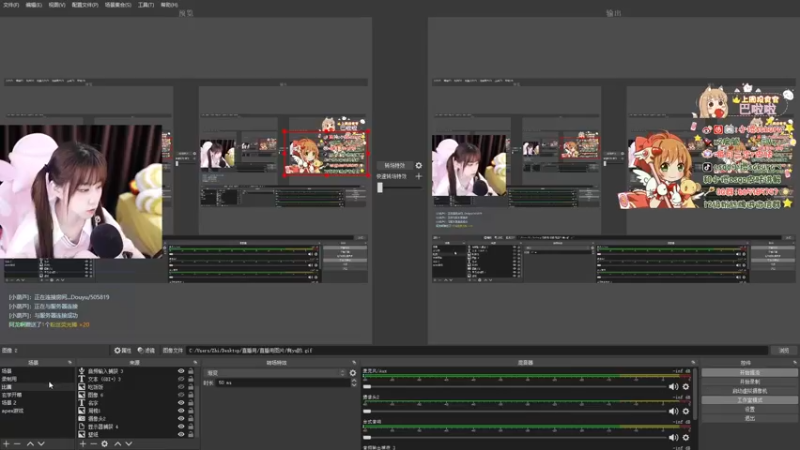Remove the selected source with the minus icon
The image size is (800, 450).
[x=93, y=444]
